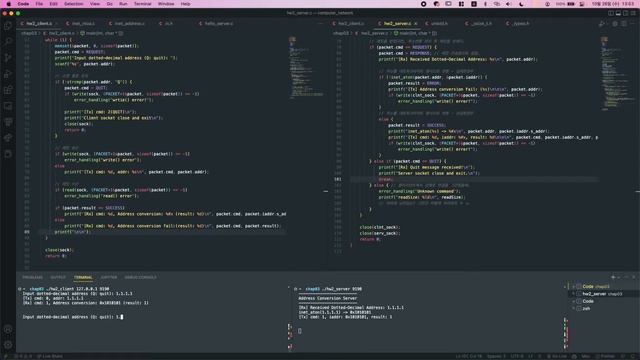Viewport: 640px width, 360px height.
Task: Open Source Control view in activity bar
Action: tap(8, 58)
